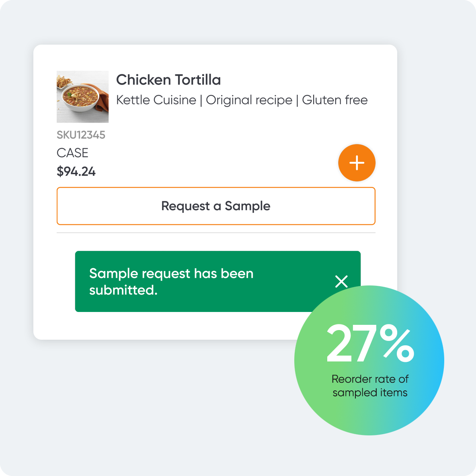Select the CASE unit label

[x=72, y=153]
